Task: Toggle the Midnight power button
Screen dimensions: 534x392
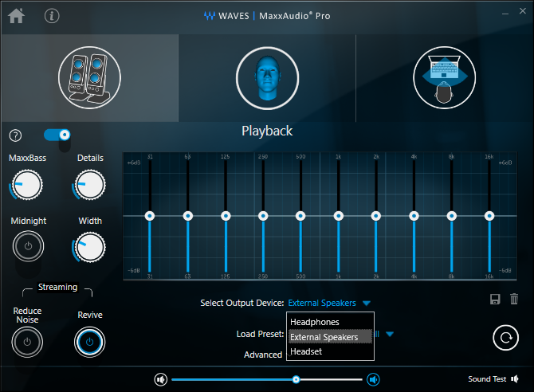Action: point(28,246)
